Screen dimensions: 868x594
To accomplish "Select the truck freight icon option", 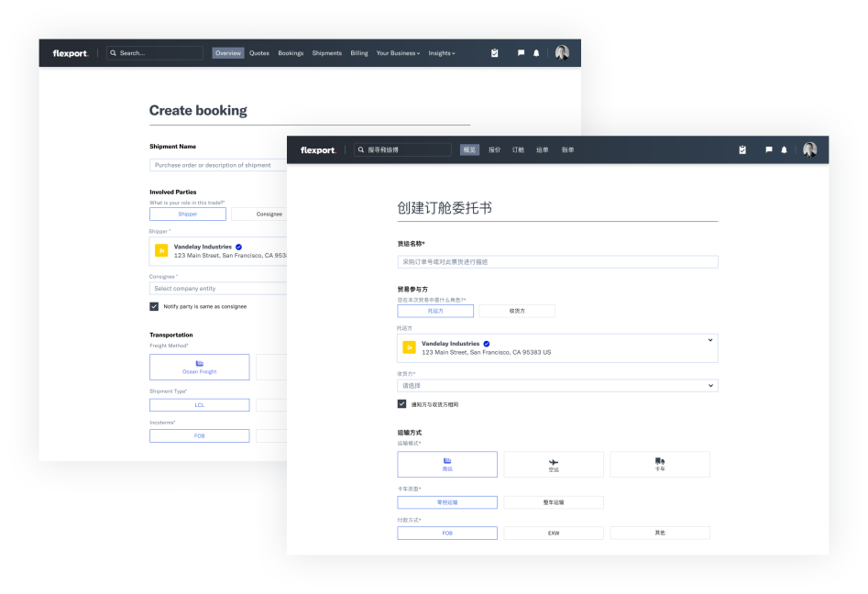I will click(x=660, y=464).
